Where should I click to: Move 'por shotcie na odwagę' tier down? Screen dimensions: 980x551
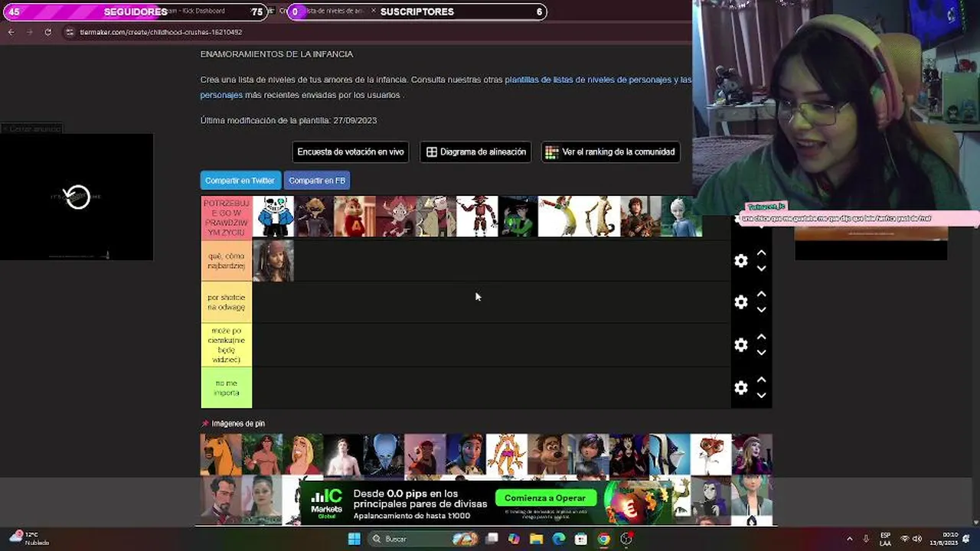click(x=761, y=310)
